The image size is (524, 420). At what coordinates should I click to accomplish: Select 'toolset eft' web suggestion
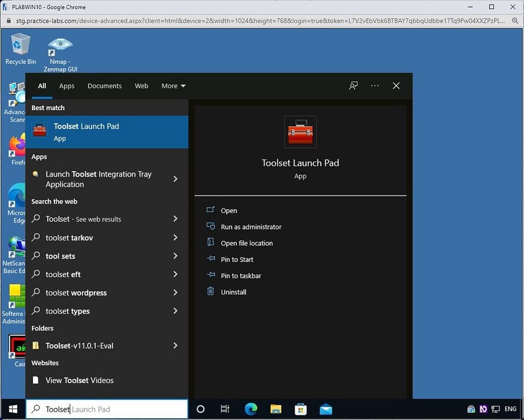click(107, 274)
